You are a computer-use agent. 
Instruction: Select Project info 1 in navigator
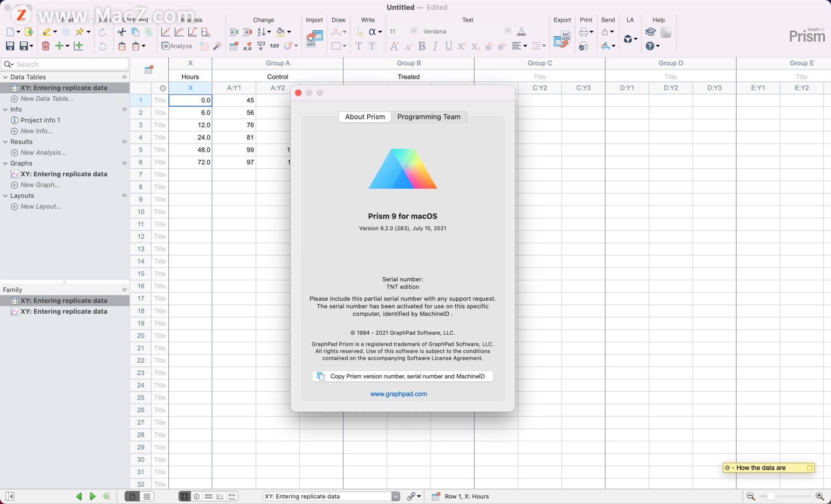(x=40, y=120)
